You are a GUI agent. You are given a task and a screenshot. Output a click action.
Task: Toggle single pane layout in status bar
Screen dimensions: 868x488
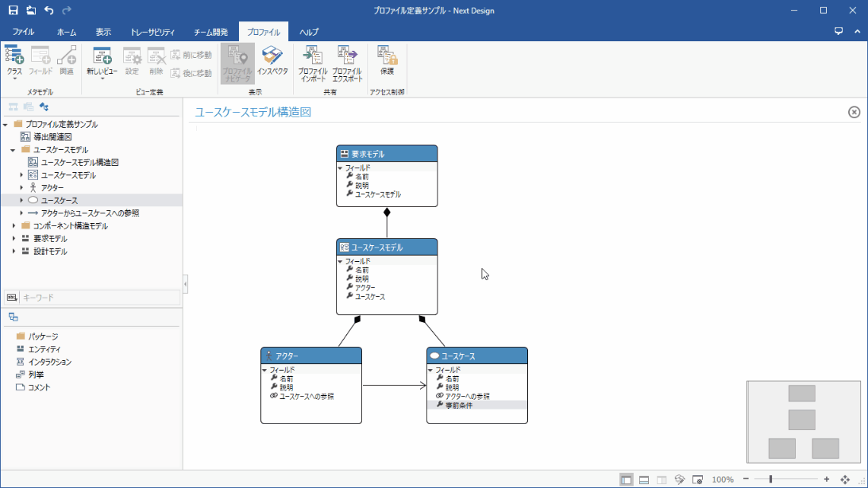coord(627,480)
